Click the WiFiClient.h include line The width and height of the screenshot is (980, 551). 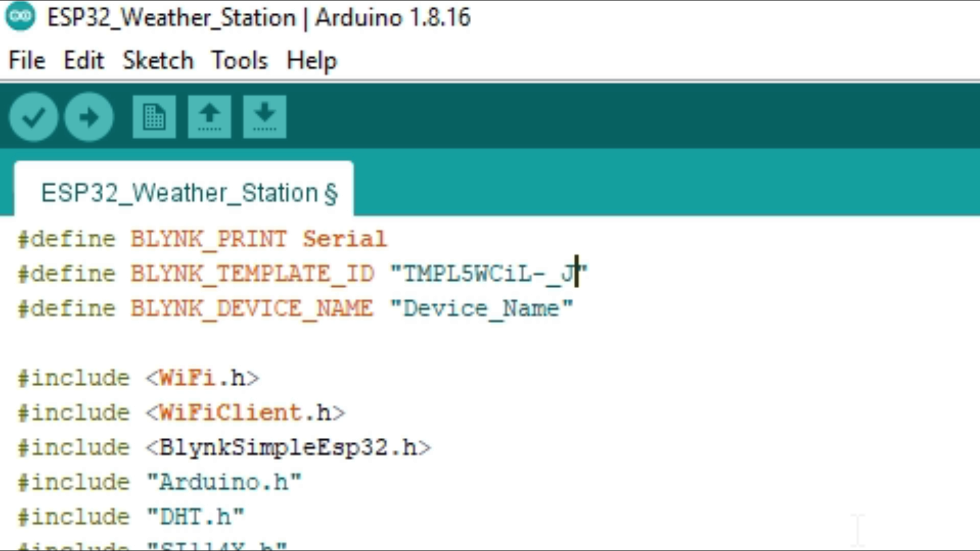click(182, 413)
